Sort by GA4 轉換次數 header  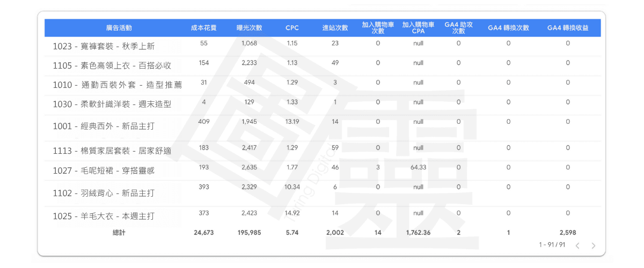point(508,28)
